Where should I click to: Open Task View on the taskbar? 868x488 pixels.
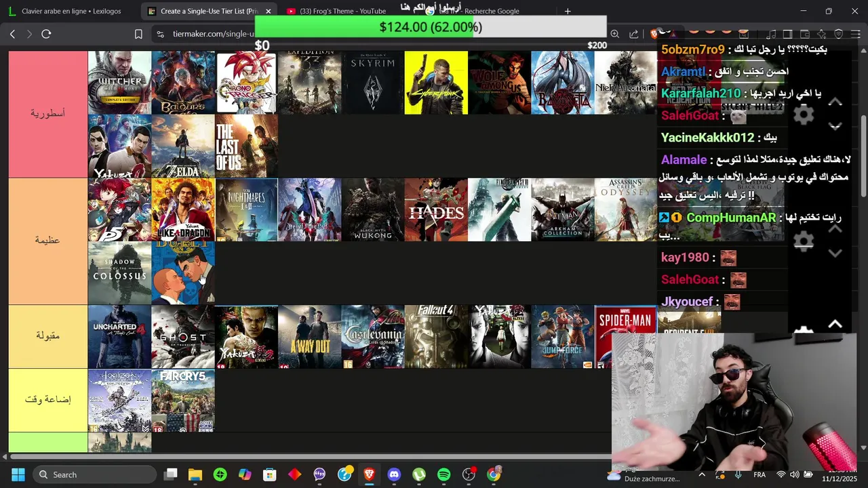(x=171, y=474)
